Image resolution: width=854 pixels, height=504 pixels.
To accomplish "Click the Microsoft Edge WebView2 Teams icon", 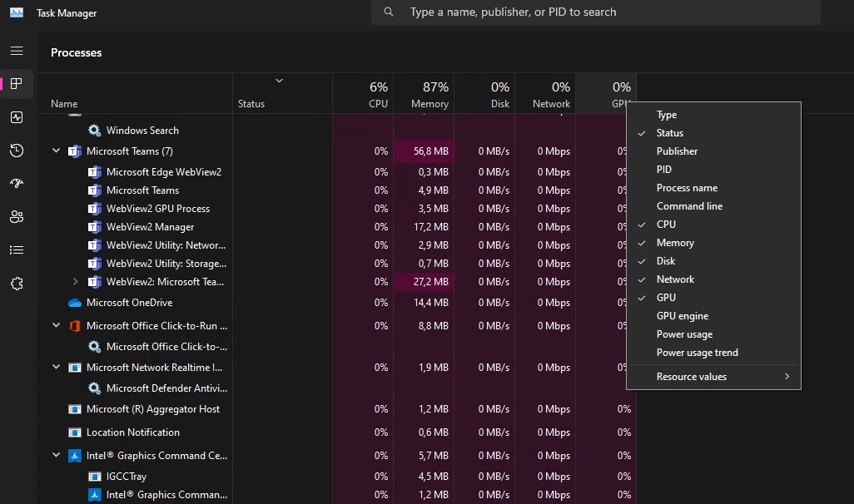I will (x=94, y=172).
